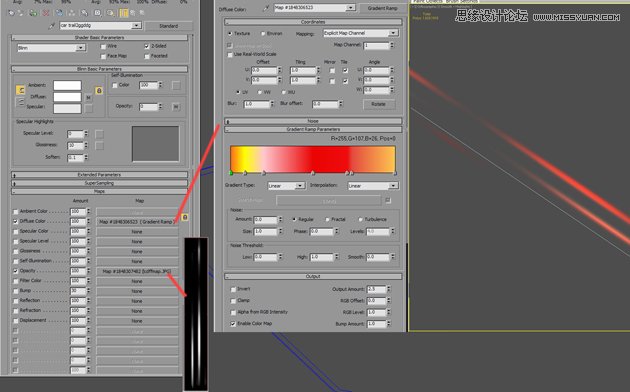Click Assign Material to Selection icon

[33, 13]
